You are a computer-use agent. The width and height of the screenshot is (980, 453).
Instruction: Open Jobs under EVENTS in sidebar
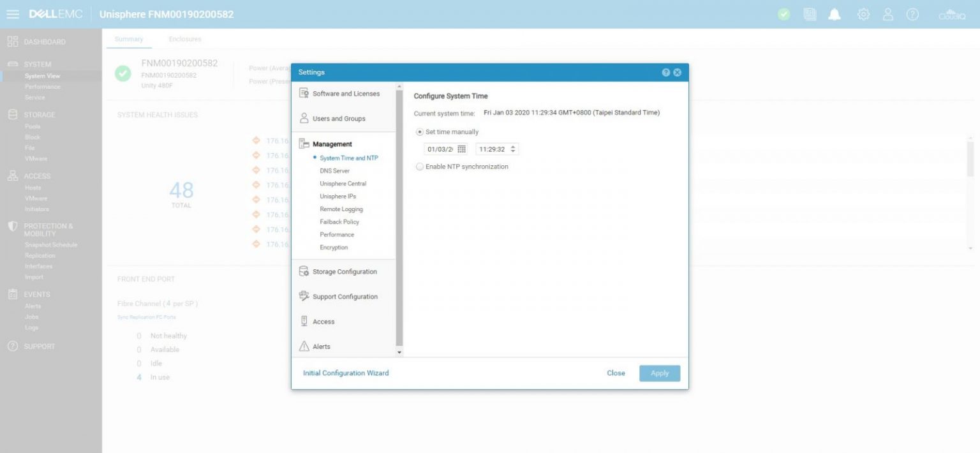click(32, 316)
